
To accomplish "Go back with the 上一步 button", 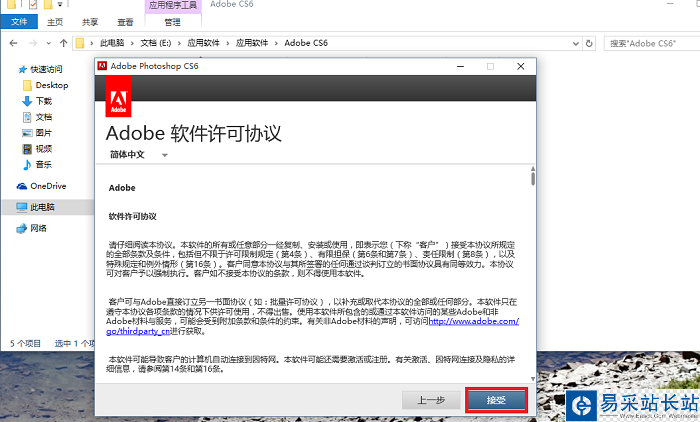I will (x=431, y=400).
